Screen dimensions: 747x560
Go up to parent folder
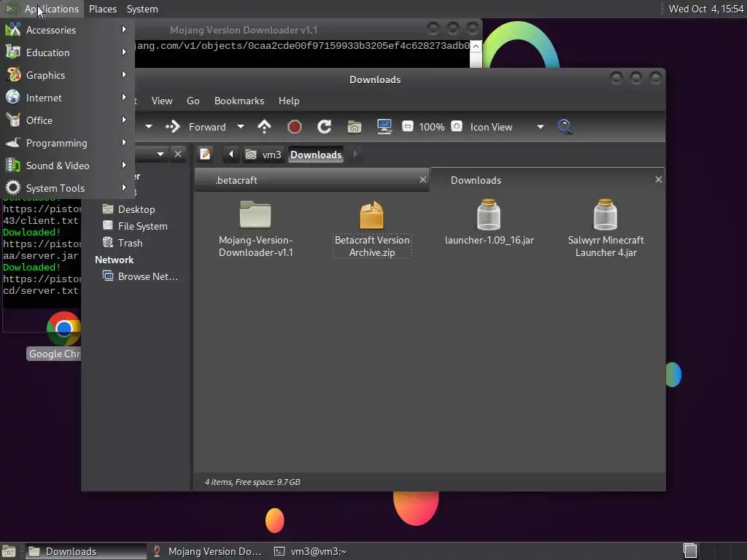[x=264, y=127]
